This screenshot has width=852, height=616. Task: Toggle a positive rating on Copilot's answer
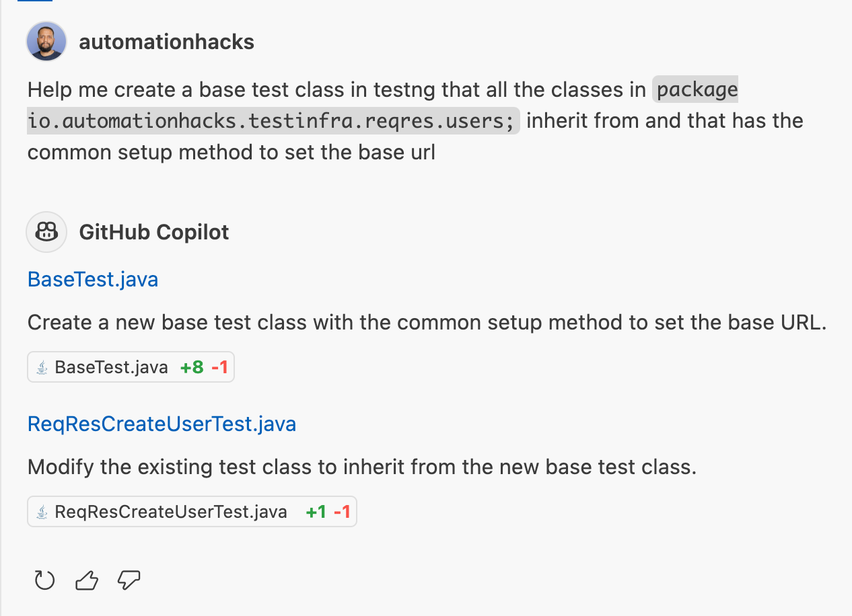(86, 580)
